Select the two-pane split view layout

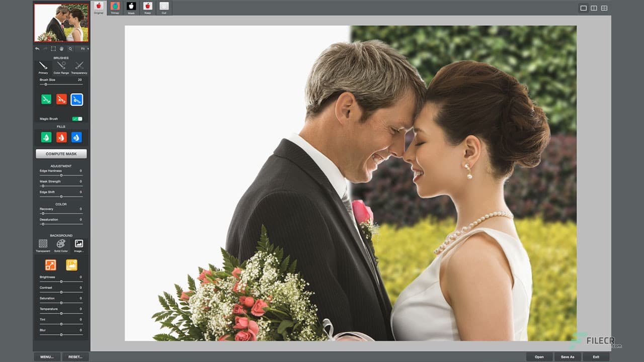pos(594,8)
